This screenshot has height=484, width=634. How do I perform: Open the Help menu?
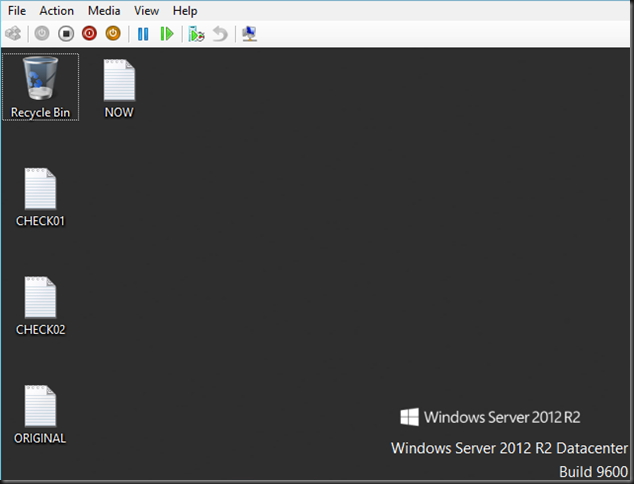coord(185,11)
